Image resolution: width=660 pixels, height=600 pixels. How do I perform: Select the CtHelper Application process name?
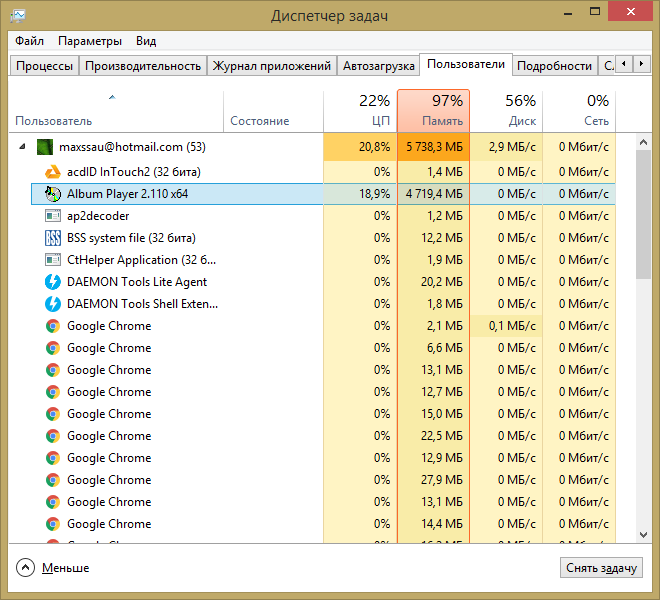point(141,260)
